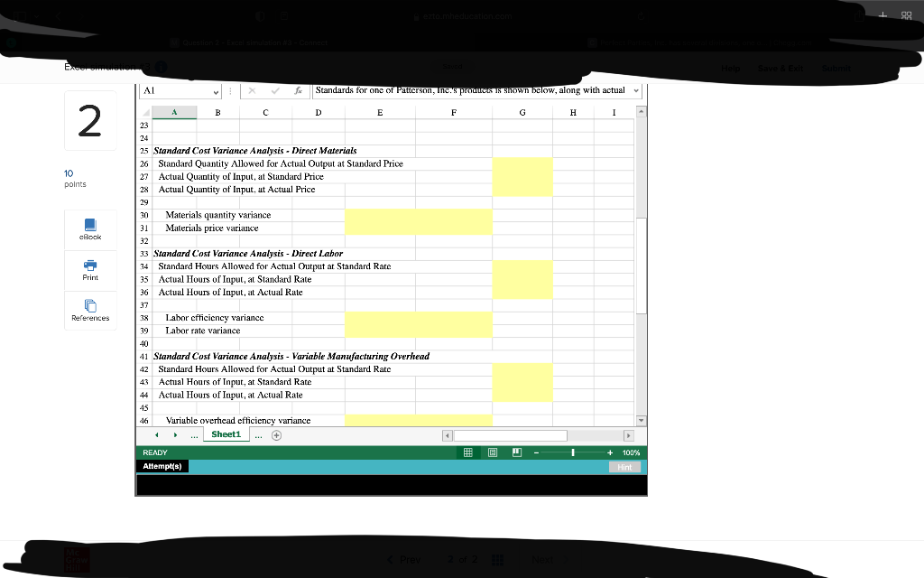Click the Hint button

[x=625, y=466]
